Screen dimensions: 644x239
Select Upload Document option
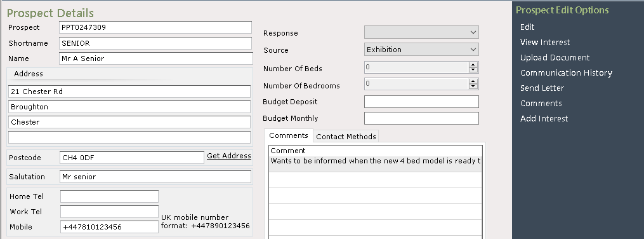click(555, 58)
